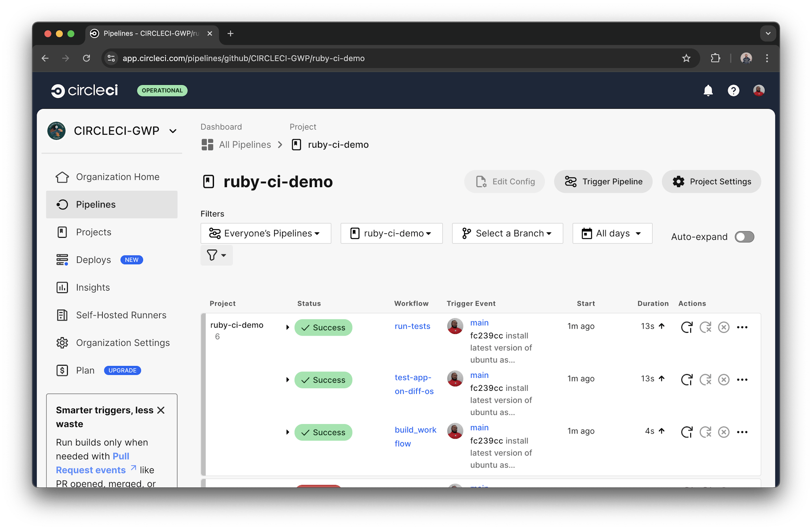Open the notifications bell
The image size is (812, 530).
pyautogui.click(x=708, y=90)
